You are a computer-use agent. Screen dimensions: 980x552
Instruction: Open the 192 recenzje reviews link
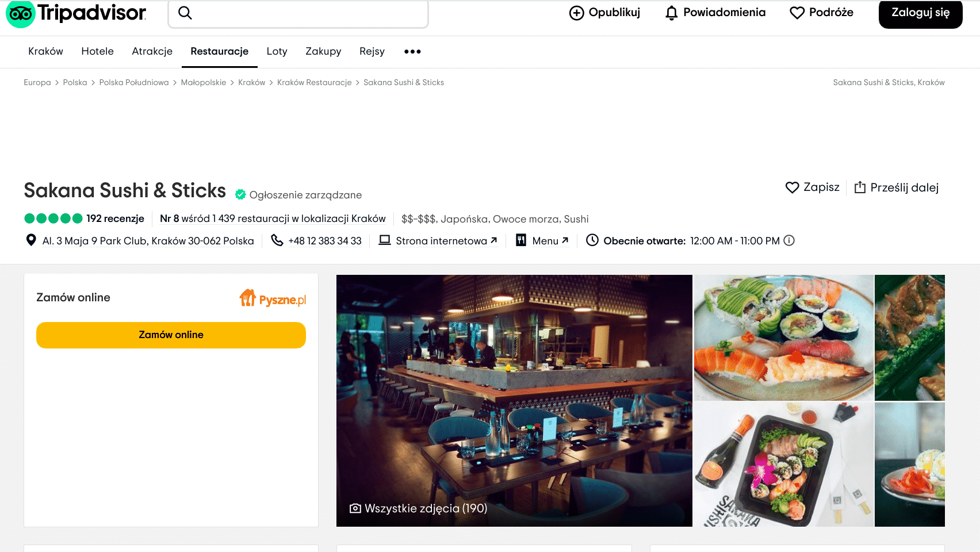point(115,218)
